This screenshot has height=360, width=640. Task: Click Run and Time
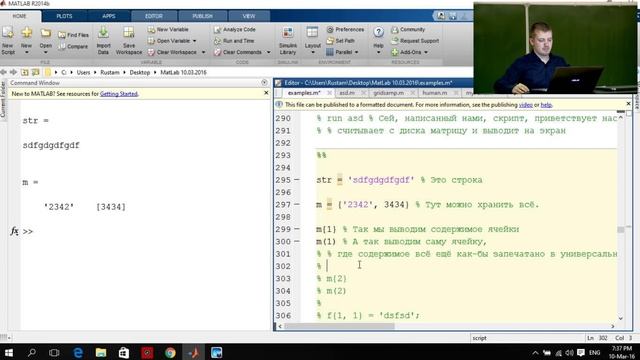234,41
